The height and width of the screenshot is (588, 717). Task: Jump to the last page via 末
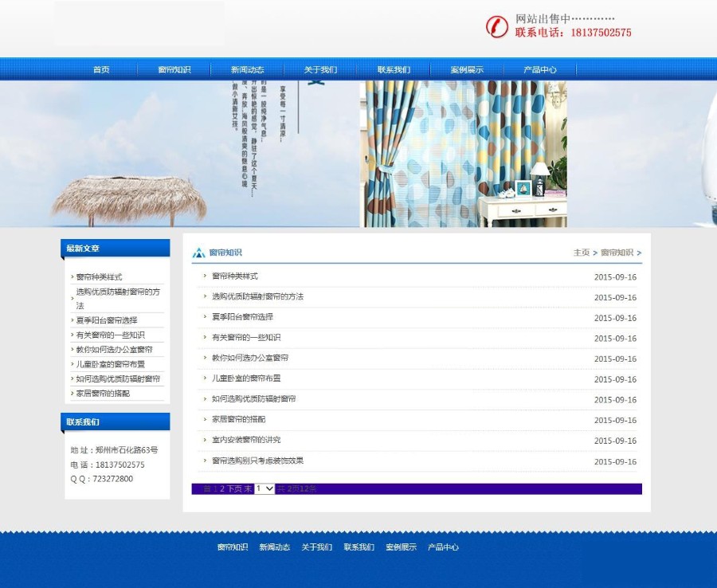(x=248, y=488)
